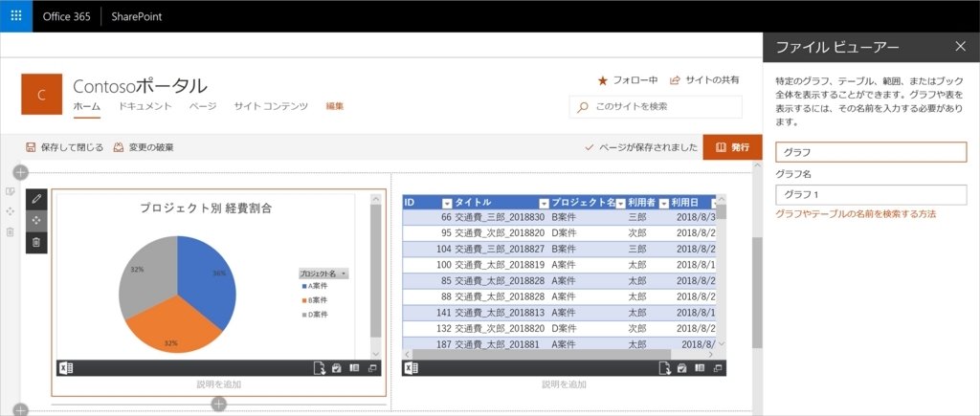The height and width of the screenshot is (416, 980).
Task: Toggle the フォロー中 star
Action: [603, 80]
